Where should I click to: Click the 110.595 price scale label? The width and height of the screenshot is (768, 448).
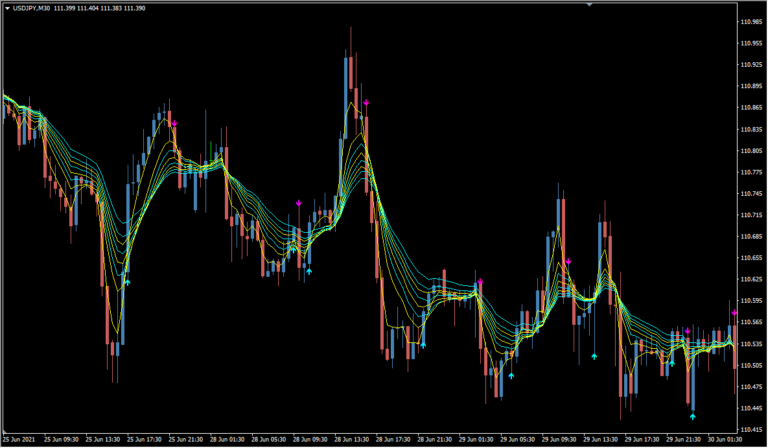pos(750,301)
